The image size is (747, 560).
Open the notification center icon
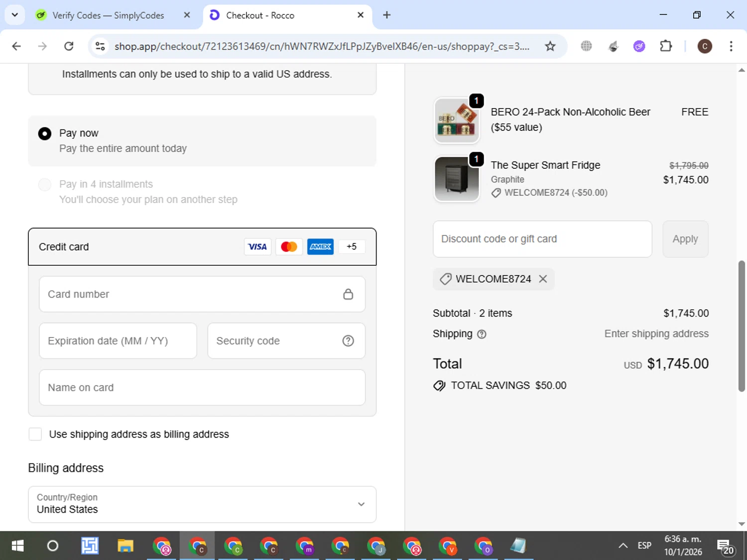click(726, 547)
